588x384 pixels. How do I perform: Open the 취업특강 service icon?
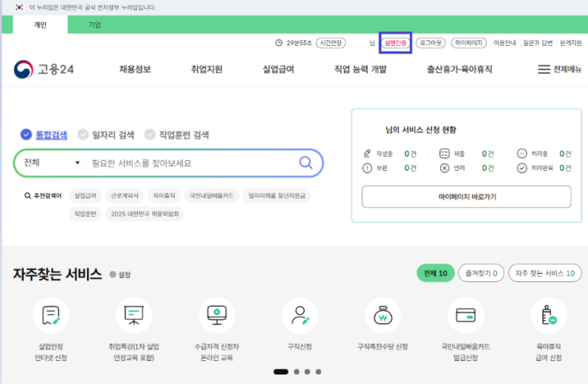(x=133, y=316)
